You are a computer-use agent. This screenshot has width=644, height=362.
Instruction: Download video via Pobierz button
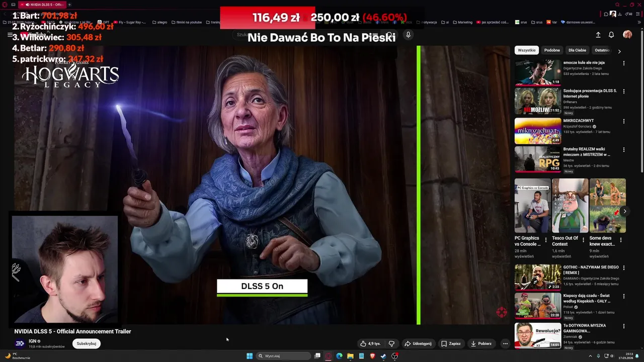tap(481, 344)
